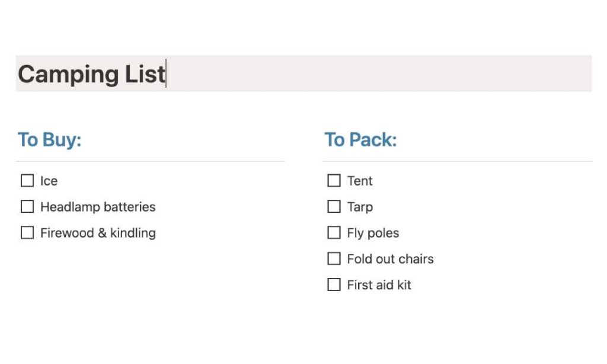
Task: Tick the Headlamp batteries checkbox
Action: [x=27, y=207]
